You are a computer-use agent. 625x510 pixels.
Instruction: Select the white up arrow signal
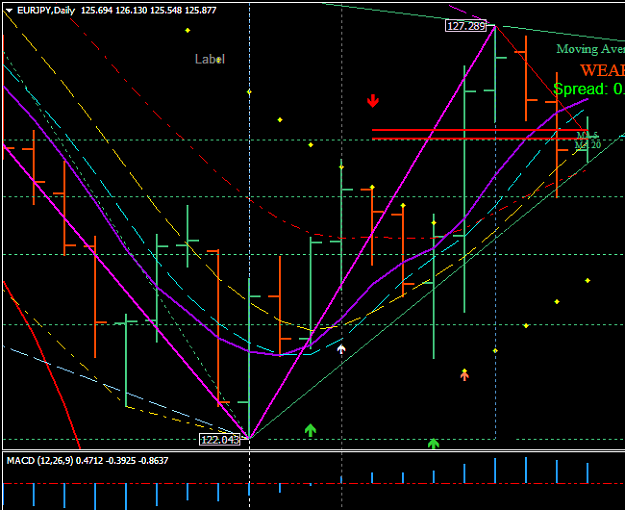pos(341,350)
